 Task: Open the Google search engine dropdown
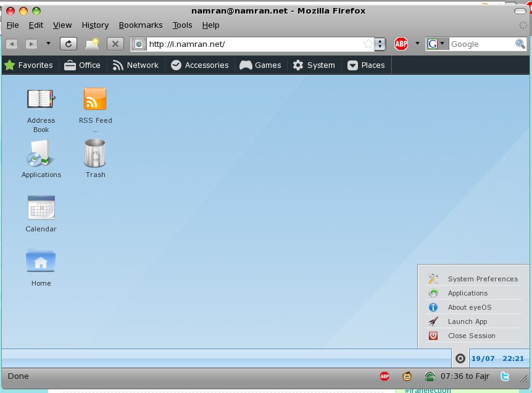437,44
